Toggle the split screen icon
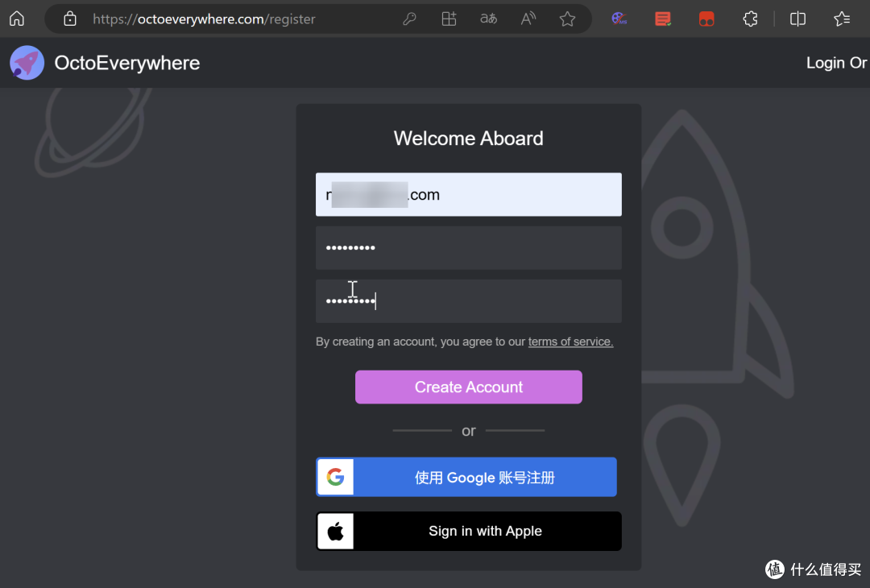This screenshot has width=870, height=588. [x=797, y=19]
